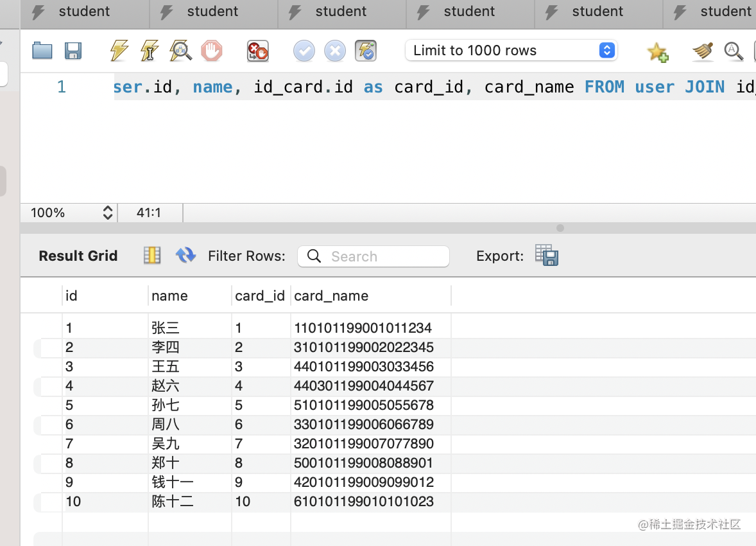This screenshot has height=546, width=756.
Task: Switch to the first student tab
Action: point(85,12)
